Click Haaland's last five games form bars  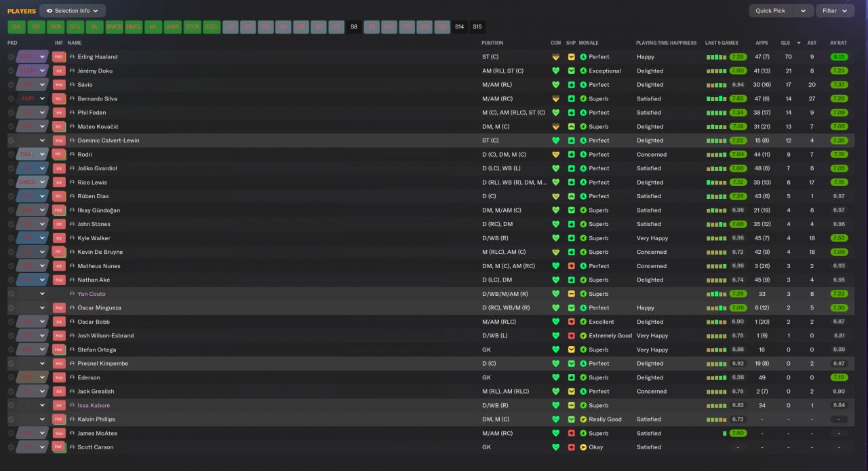pos(716,57)
